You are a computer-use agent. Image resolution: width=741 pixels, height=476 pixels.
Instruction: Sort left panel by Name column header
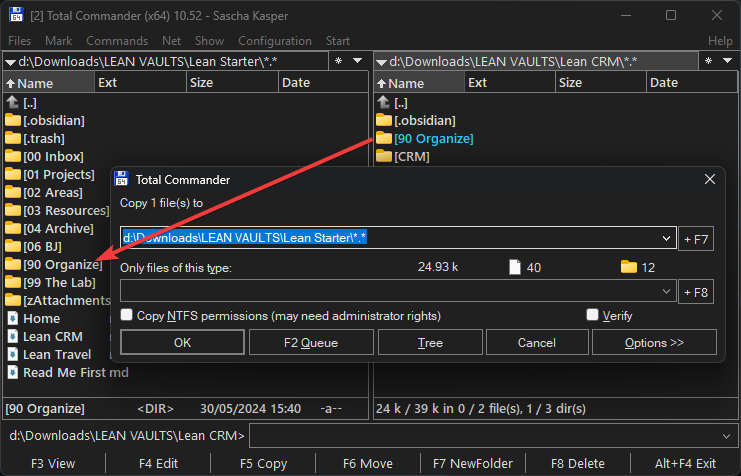point(49,83)
